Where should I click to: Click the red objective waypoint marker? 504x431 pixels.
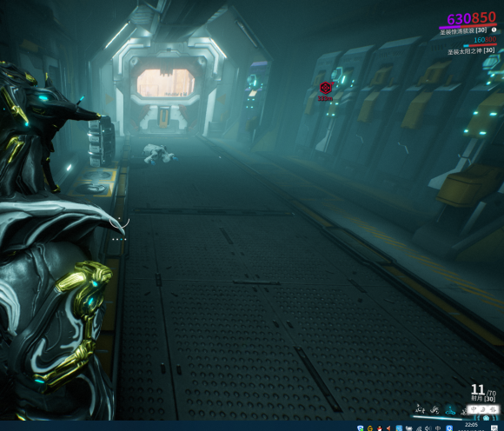click(x=326, y=88)
